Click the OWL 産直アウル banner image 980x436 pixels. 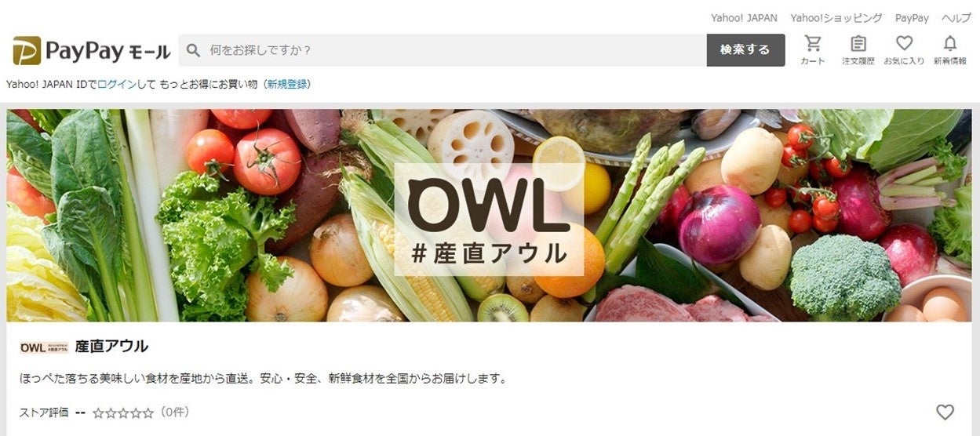click(x=489, y=216)
